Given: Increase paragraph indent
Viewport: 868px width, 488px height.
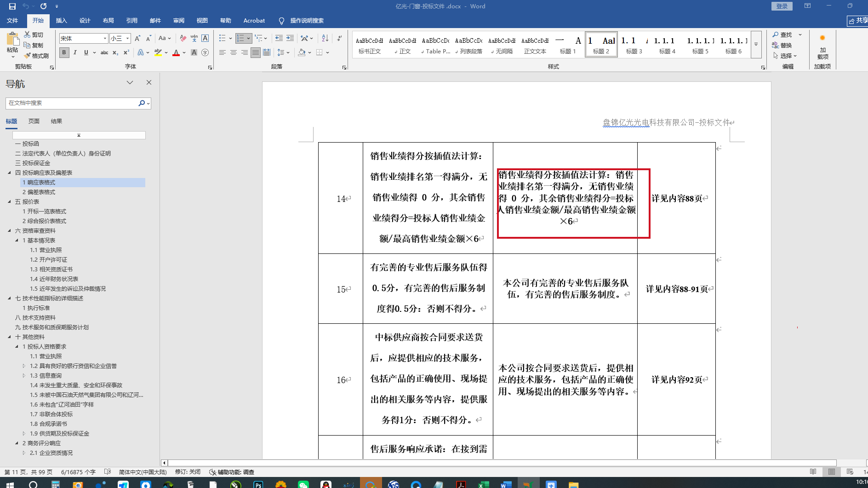Looking at the screenshot, I should tap(290, 38).
